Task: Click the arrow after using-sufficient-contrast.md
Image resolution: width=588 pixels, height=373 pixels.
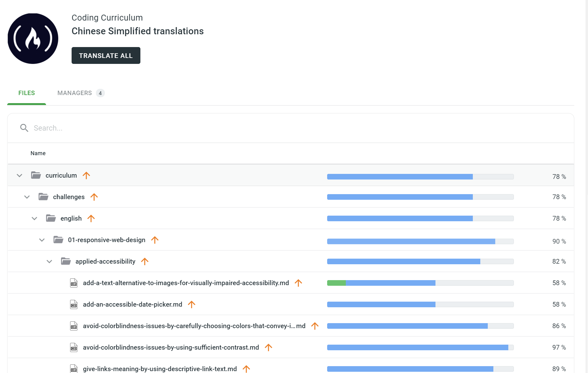Action: click(268, 347)
